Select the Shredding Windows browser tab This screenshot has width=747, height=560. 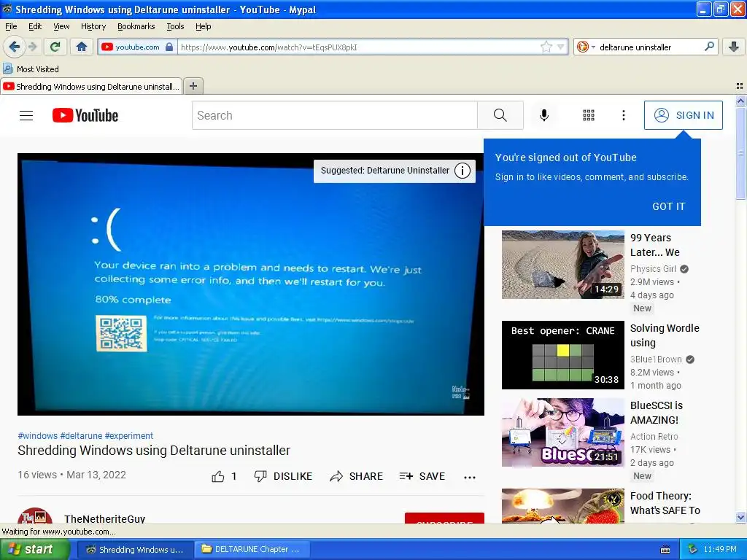91,86
